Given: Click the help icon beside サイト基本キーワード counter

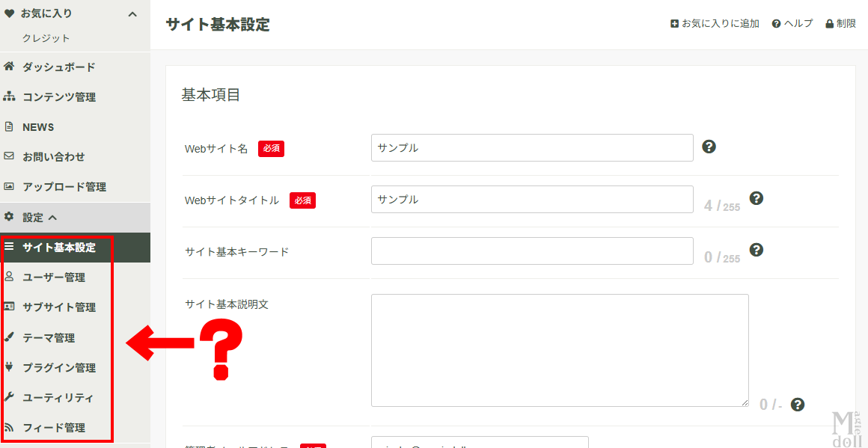Looking at the screenshot, I should [x=757, y=250].
